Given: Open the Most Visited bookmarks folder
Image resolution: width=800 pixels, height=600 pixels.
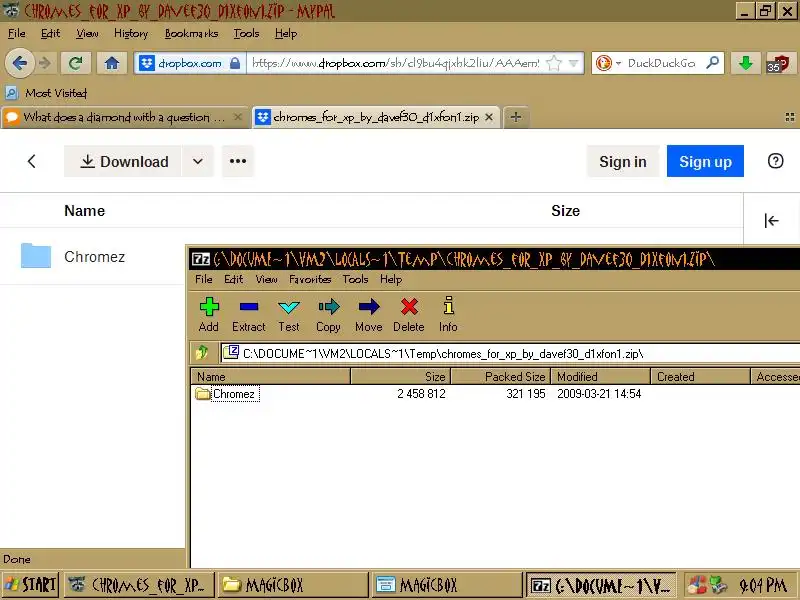Looking at the screenshot, I should click(46, 93).
